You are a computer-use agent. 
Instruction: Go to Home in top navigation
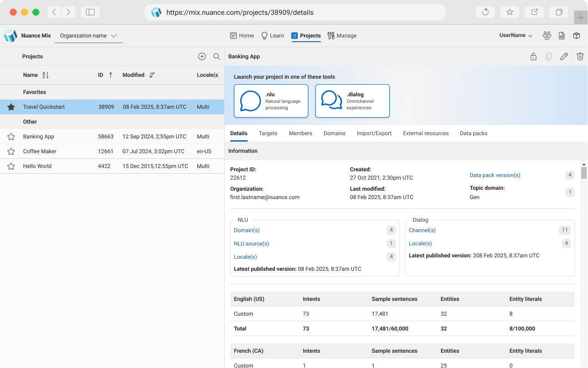click(242, 36)
